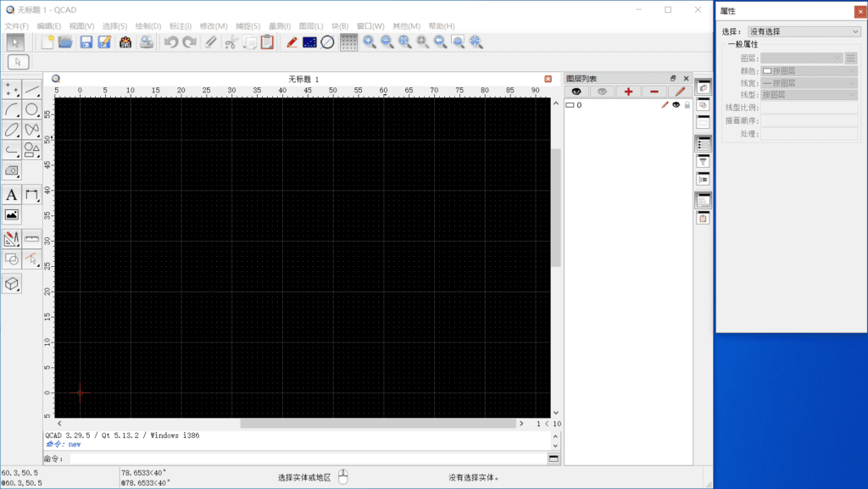The height and width of the screenshot is (489, 868).
Task: Click the scissors Cut icon
Action: (231, 42)
